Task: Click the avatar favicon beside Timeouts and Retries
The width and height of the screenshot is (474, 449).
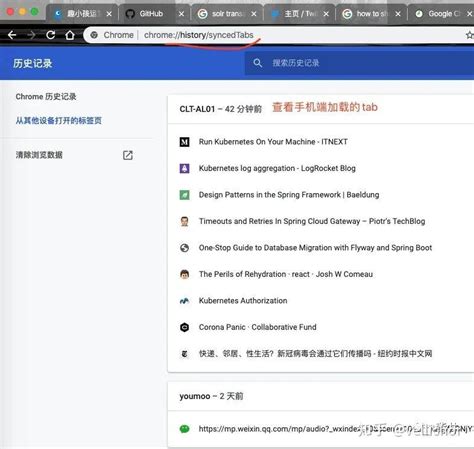Action: point(184,221)
